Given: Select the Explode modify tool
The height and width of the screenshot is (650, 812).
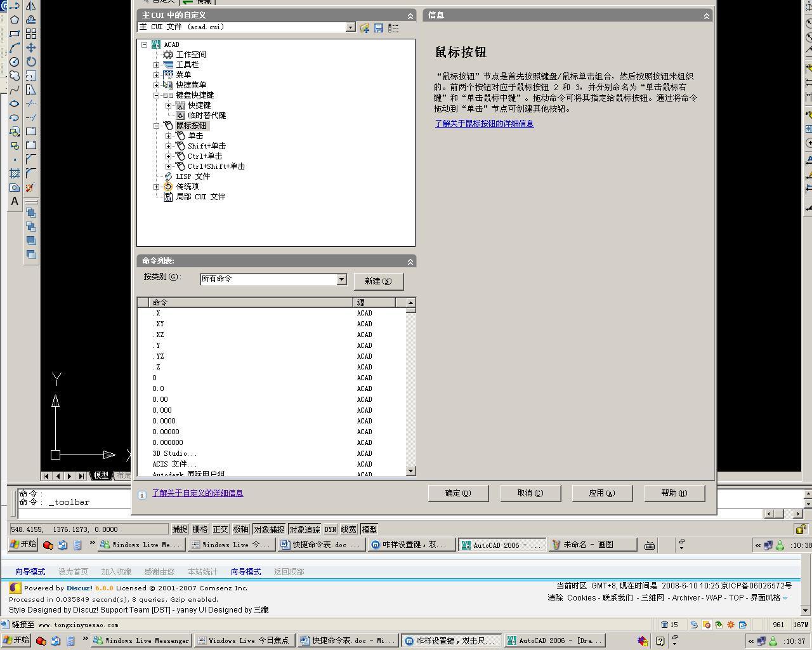Looking at the screenshot, I should (x=30, y=187).
